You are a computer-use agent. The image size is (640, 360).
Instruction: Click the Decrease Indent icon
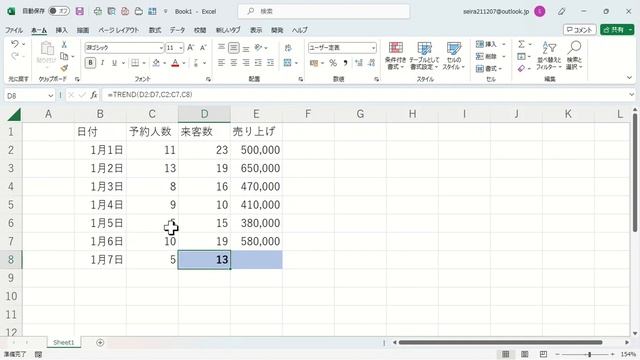(258, 63)
